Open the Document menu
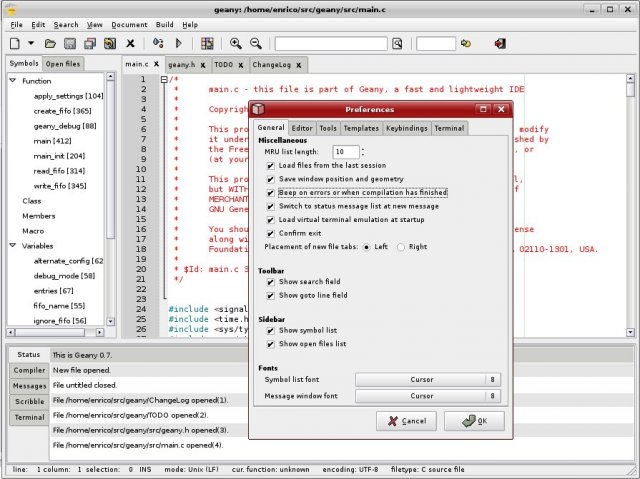Viewport: 640px width, 479px height. coord(129,25)
